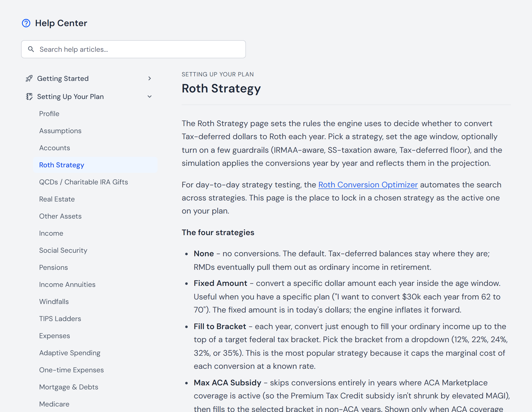Screen dimensions: 532x412
Task: Open the Medicare article
Action: coord(54,404)
